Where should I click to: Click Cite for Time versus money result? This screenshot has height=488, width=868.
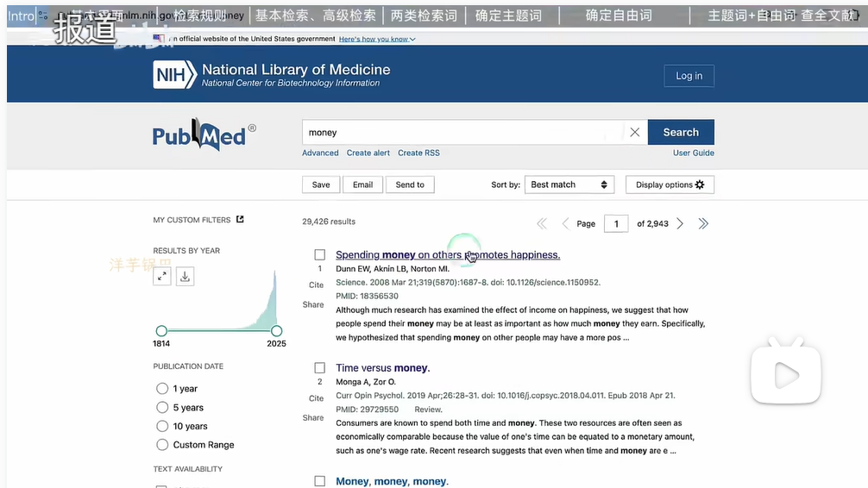click(316, 398)
